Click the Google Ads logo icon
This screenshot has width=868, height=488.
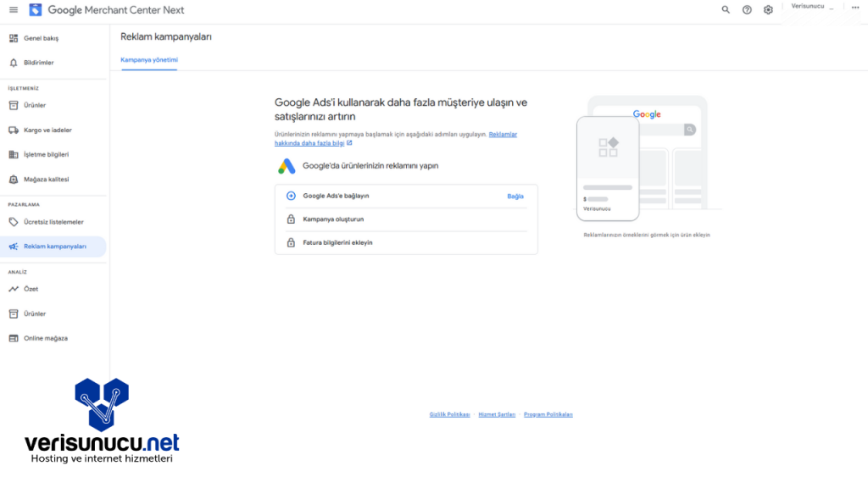[287, 166]
